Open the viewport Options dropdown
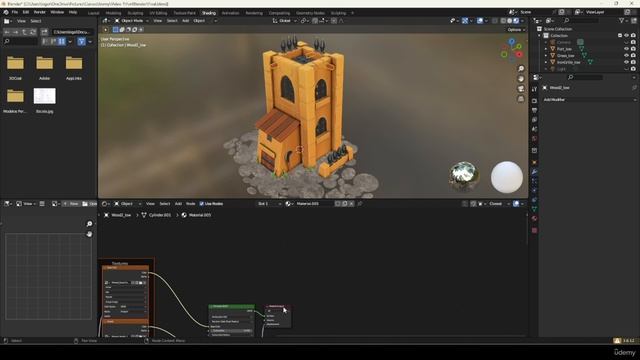The image size is (640, 360). (x=516, y=30)
